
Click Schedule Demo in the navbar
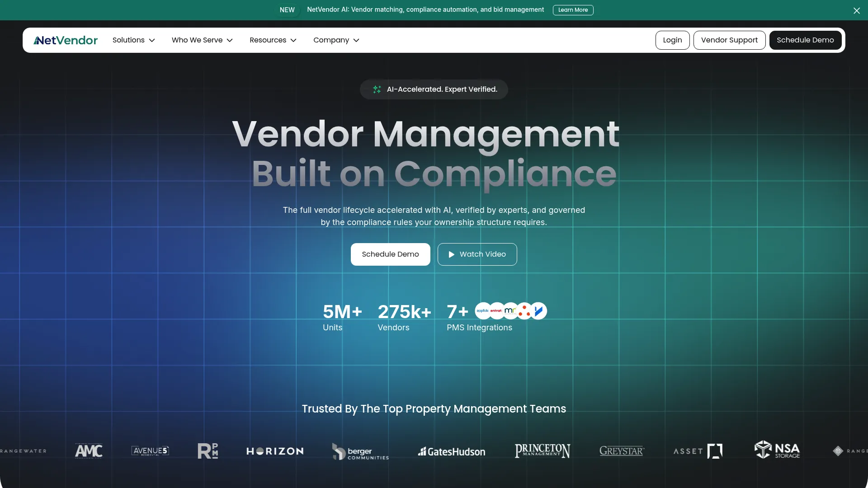pyautogui.click(x=805, y=40)
